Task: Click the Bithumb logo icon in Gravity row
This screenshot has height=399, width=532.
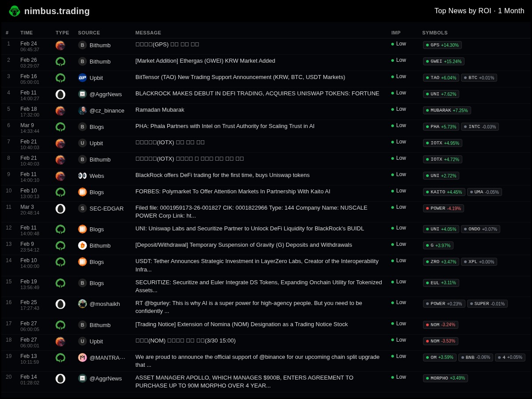Action: pyautogui.click(x=82, y=245)
